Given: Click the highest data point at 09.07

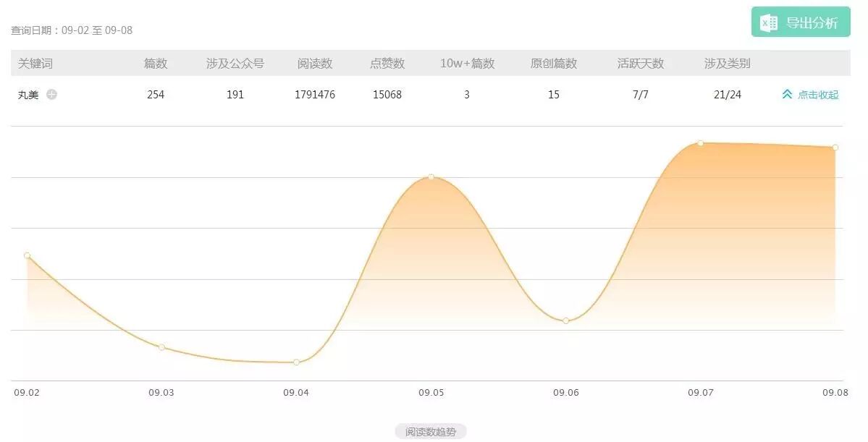Looking at the screenshot, I should pyautogui.click(x=701, y=143).
